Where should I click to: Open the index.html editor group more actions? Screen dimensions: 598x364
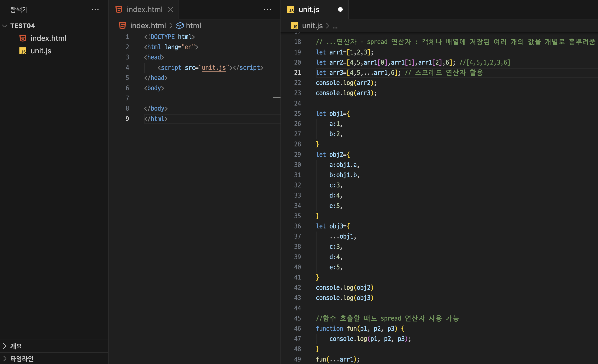(267, 9)
